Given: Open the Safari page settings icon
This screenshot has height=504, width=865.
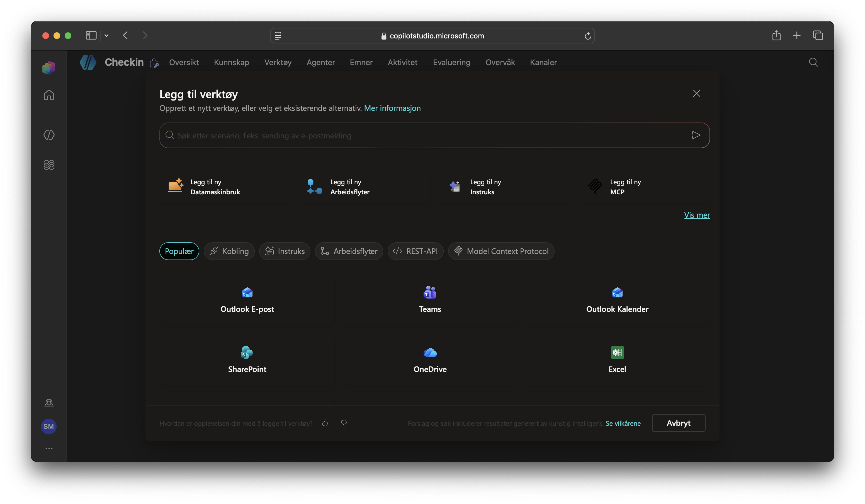Looking at the screenshot, I should point(278,36).
